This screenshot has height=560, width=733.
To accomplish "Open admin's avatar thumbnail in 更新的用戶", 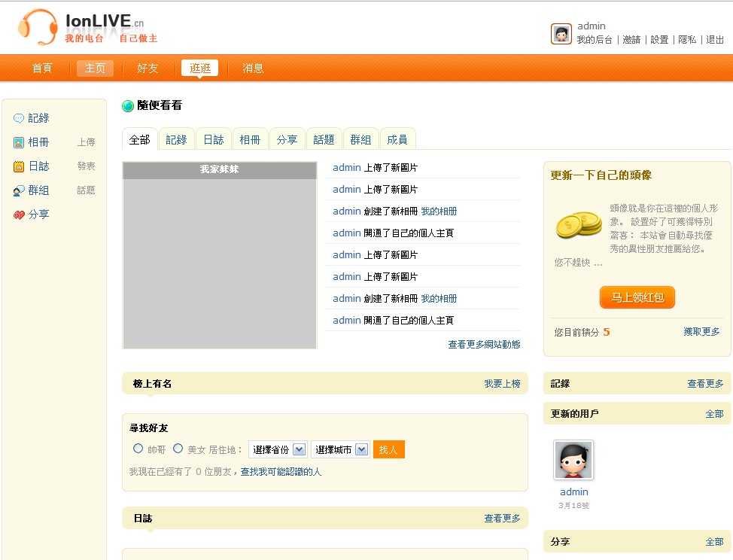I will [x=573, y=460].
